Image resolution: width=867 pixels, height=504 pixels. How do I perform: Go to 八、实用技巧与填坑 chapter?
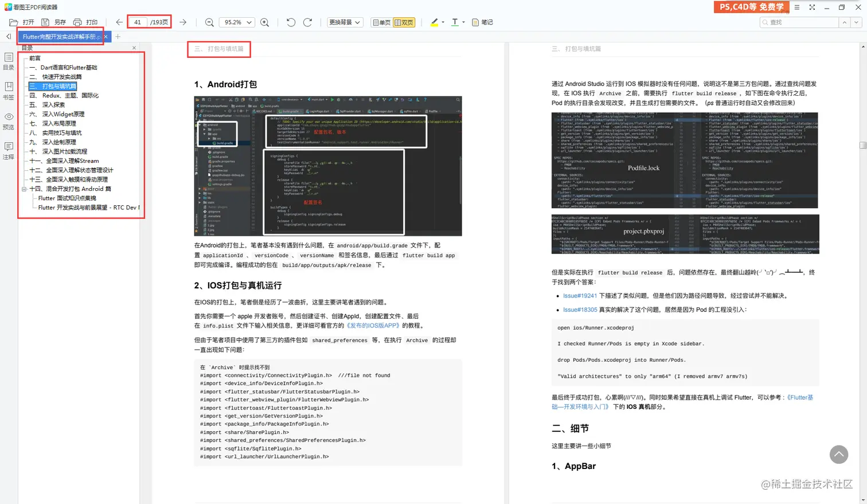coord(55,133)
